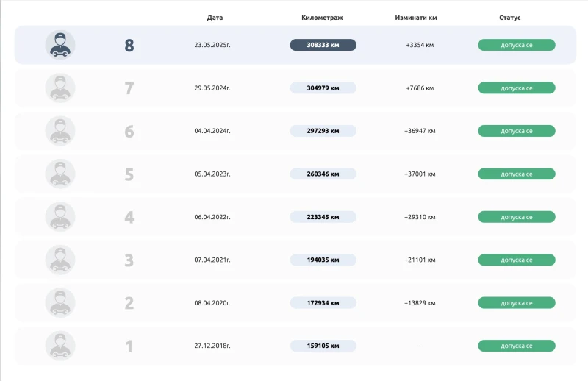Viewport: 588px width, 381px height.
Task: Click the mechanic icon in inspection row 6
Action: click(60, 131)
